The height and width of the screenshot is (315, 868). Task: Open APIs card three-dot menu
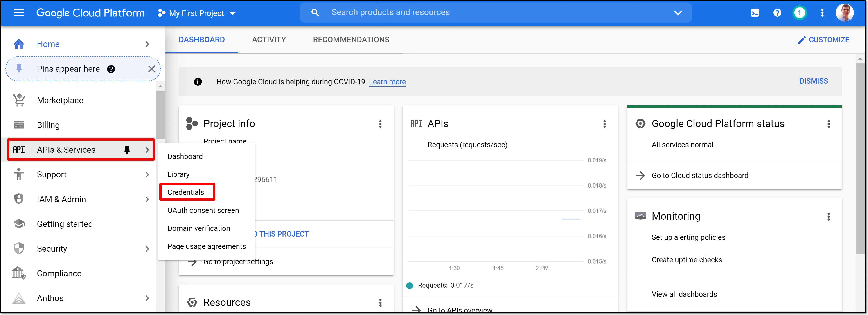[604, 124]
